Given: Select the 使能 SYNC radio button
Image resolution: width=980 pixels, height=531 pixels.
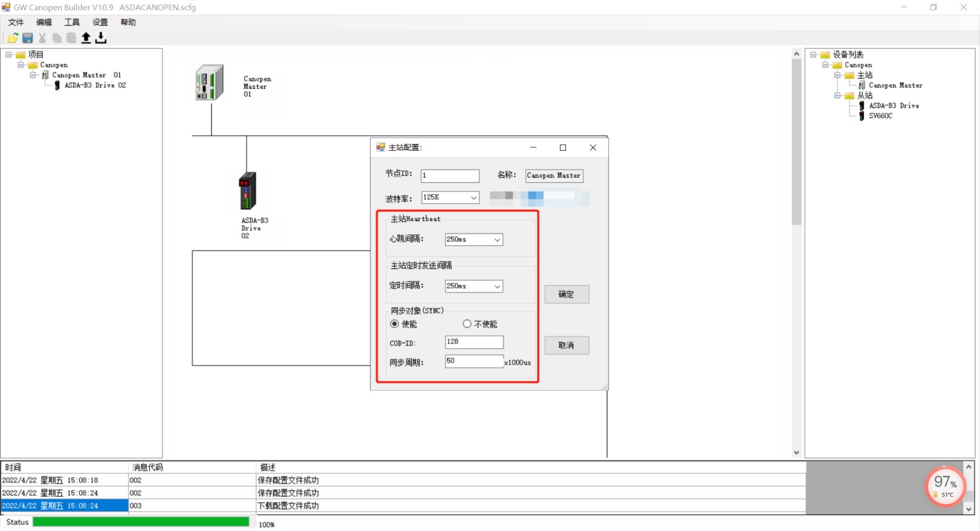Looking at the screenshot, I should tap(394, 324).
